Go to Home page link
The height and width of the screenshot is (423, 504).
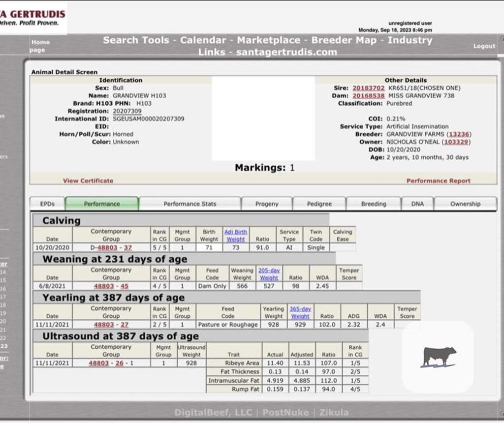40,46
